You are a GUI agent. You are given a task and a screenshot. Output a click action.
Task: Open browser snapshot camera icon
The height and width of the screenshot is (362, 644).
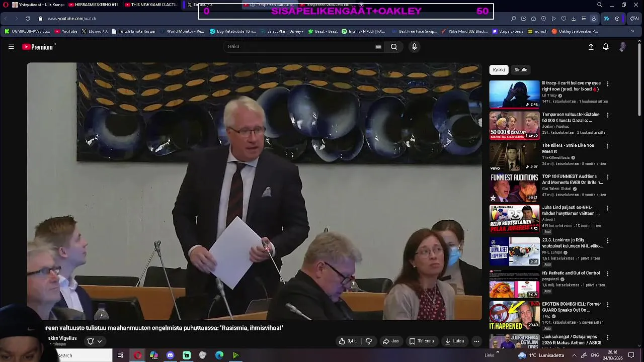(533, 19)
